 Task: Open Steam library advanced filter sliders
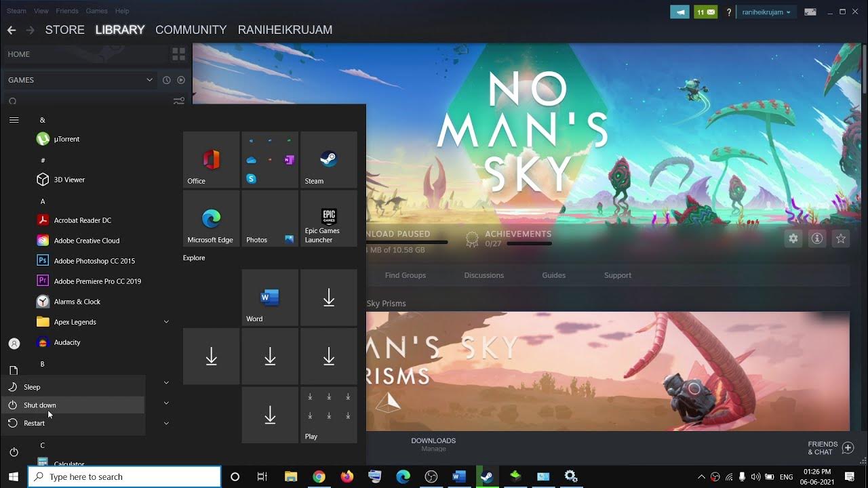point(179,101)
